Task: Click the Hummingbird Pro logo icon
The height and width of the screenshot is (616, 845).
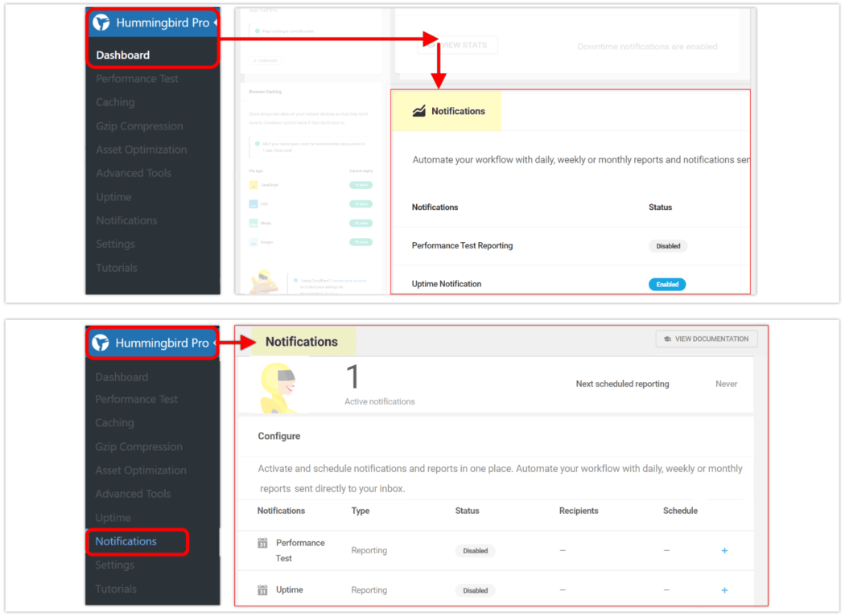Action: pyautogui.click(x=101, y=23)
